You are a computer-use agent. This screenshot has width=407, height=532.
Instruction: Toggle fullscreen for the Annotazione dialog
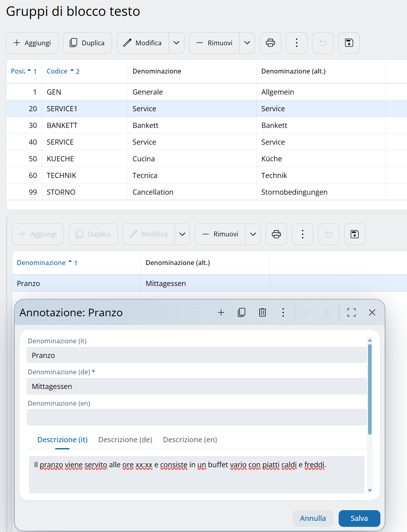pos(351,313)
